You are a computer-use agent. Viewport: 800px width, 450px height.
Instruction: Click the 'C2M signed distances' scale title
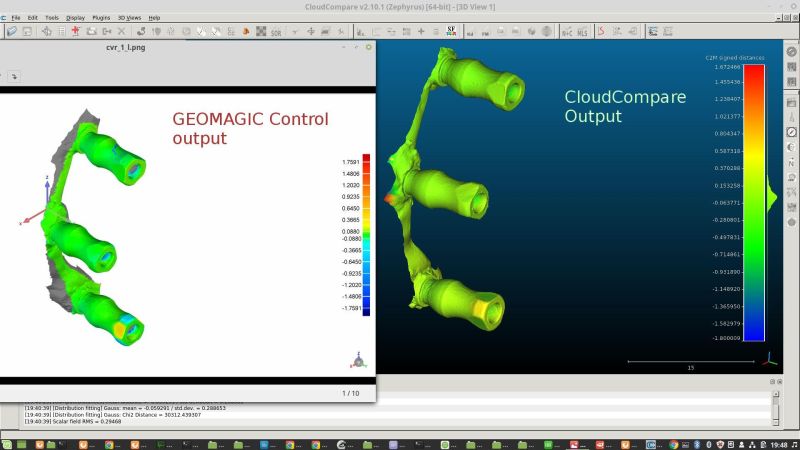[735, 58]
